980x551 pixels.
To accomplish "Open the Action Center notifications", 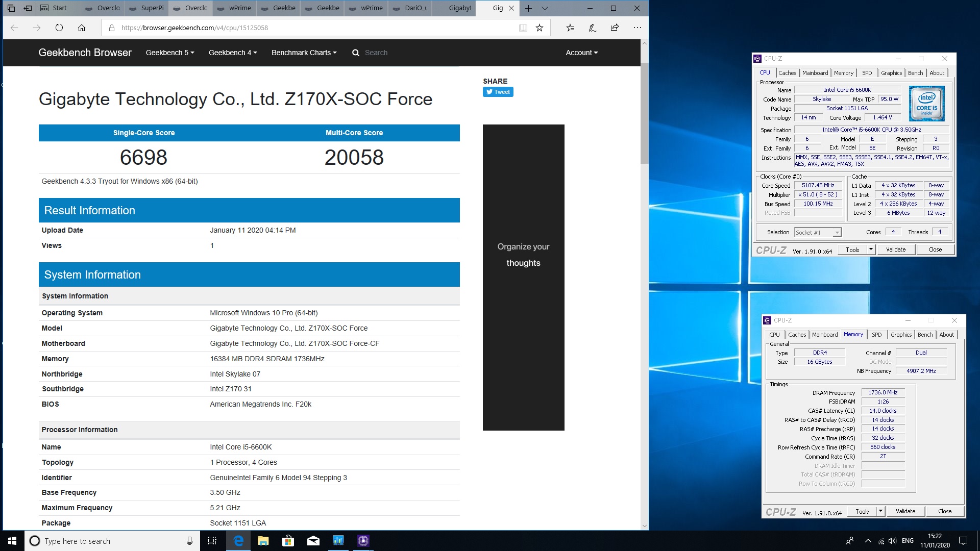I will pos(963,541).
